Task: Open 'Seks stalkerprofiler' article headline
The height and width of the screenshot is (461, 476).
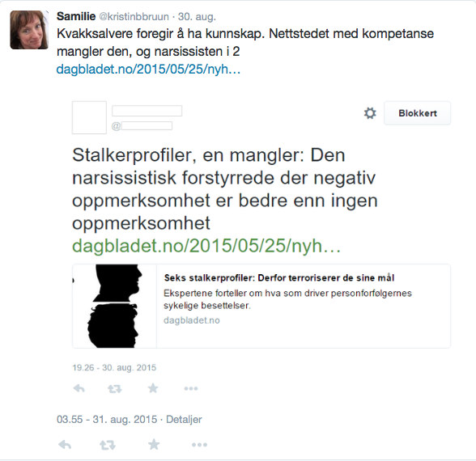Action: [279, 278]
